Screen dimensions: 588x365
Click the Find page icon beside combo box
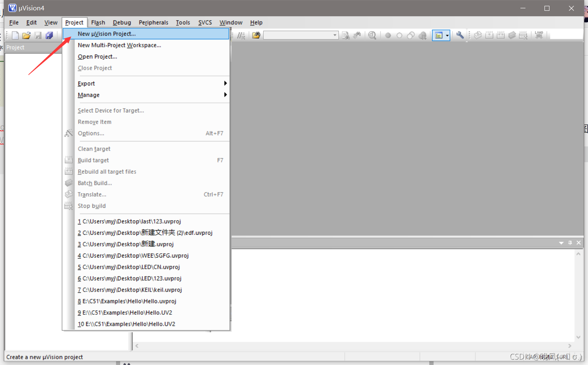346,36
